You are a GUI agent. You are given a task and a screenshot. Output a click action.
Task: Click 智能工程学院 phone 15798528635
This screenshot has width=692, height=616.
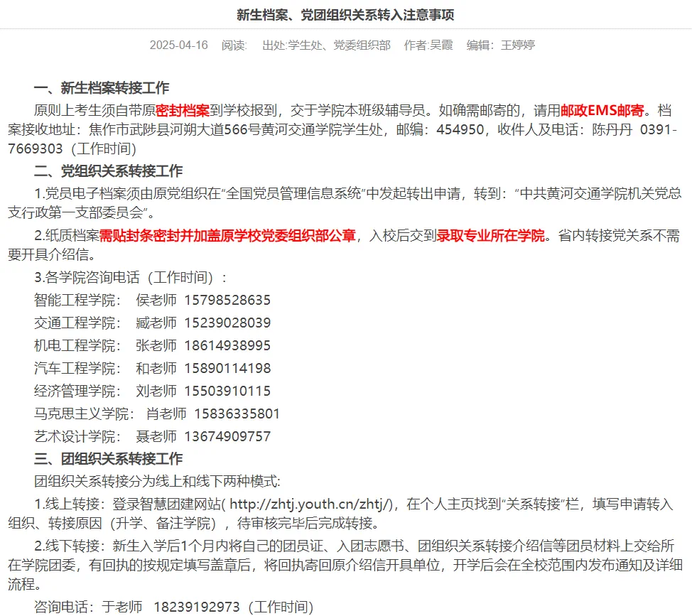[x=227, y=300]
